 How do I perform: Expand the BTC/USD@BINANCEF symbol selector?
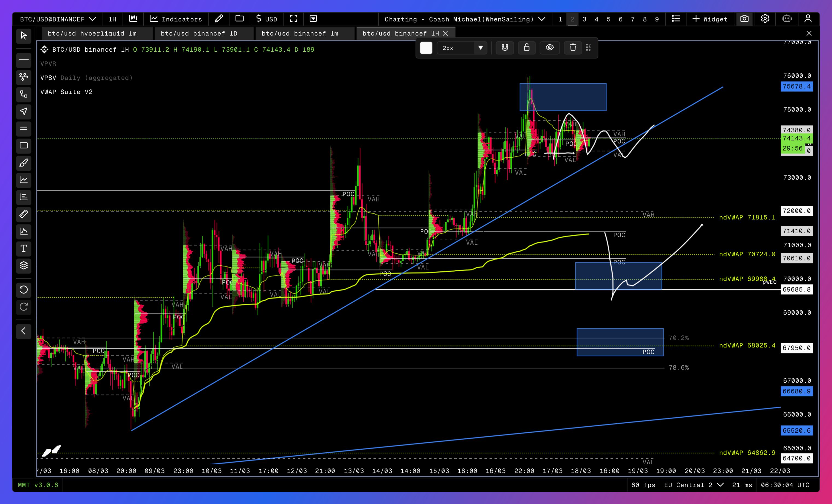pyautogui.click(x=58, y=19)
